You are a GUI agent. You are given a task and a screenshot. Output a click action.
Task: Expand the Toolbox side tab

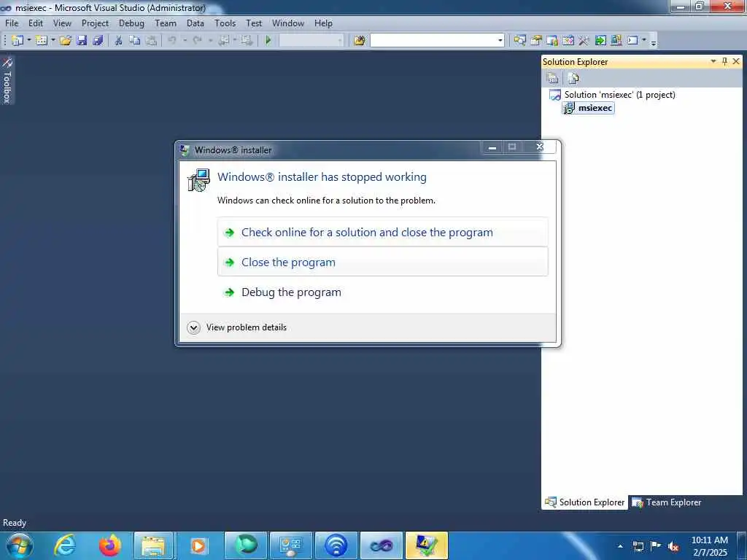7,80
